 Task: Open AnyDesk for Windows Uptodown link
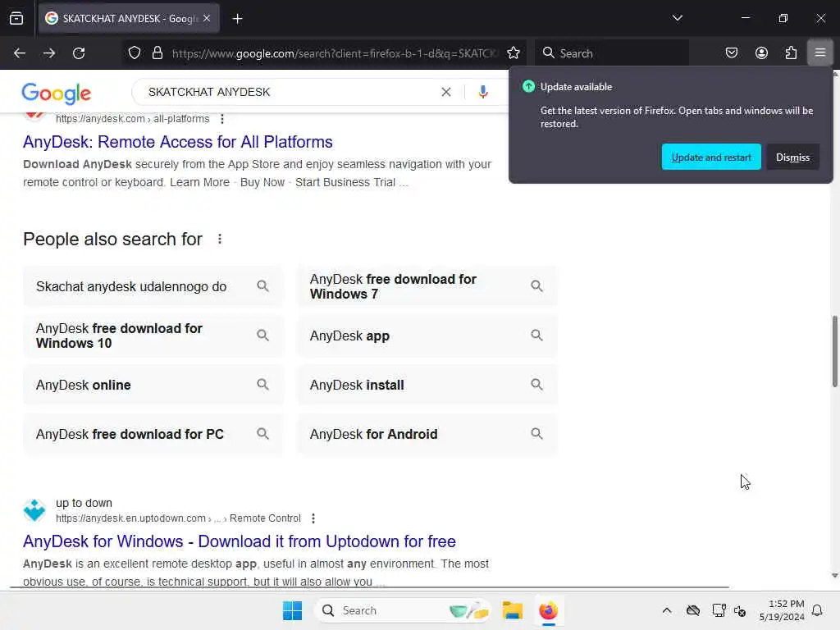pyautogui.click(x=240, y=541)
